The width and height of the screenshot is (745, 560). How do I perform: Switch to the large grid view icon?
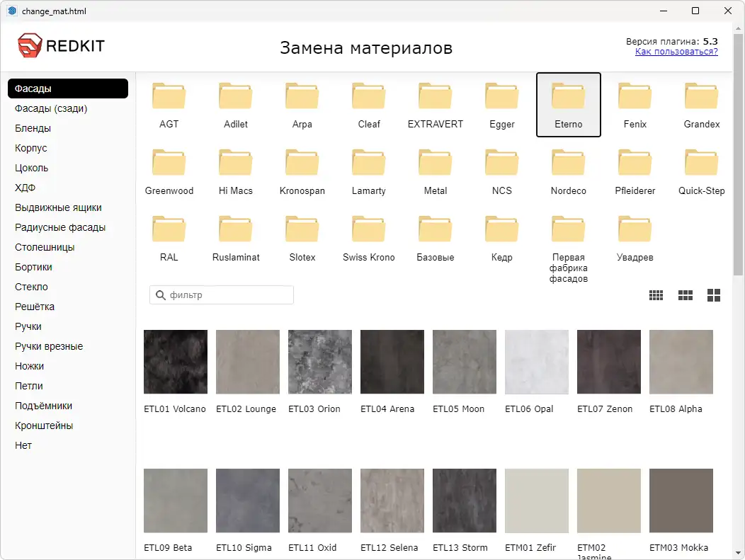tap(713, 295)
